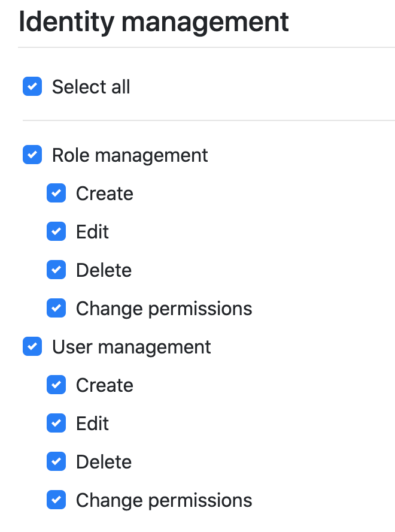Disable Create permission under Role management
This screenshot has width=395, height=532.
click(x=56, y=193)
